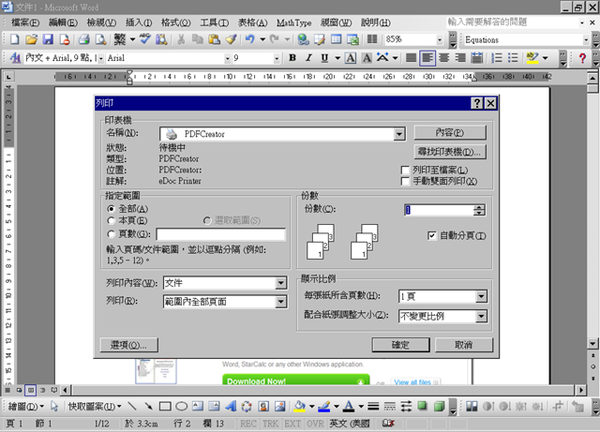Select the Format Painter brush icon
The width and height of the screenshot is (600, 432).
click(231, 39)
